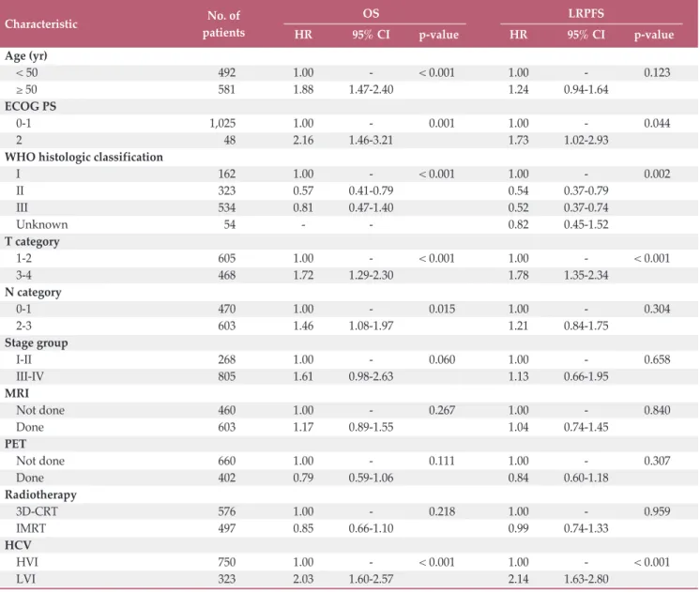This screenshot has height=593, width=700.
Task: Click the confidence interval '0.45-1.52'
Action: 586,224
